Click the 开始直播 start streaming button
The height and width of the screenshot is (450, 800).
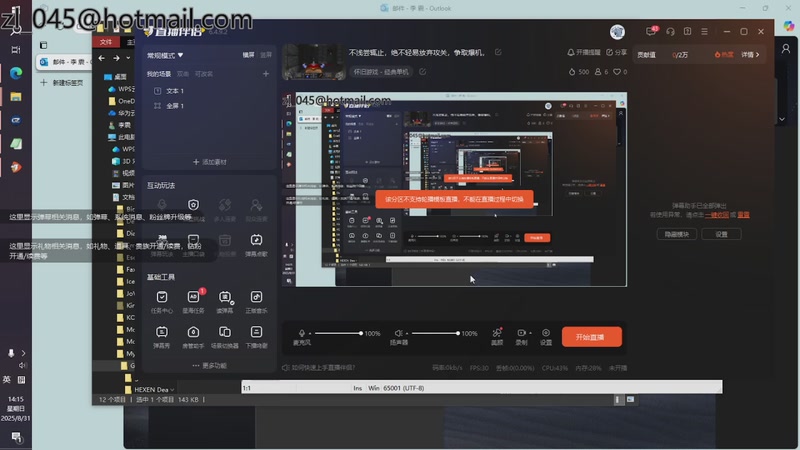(591, 337)
